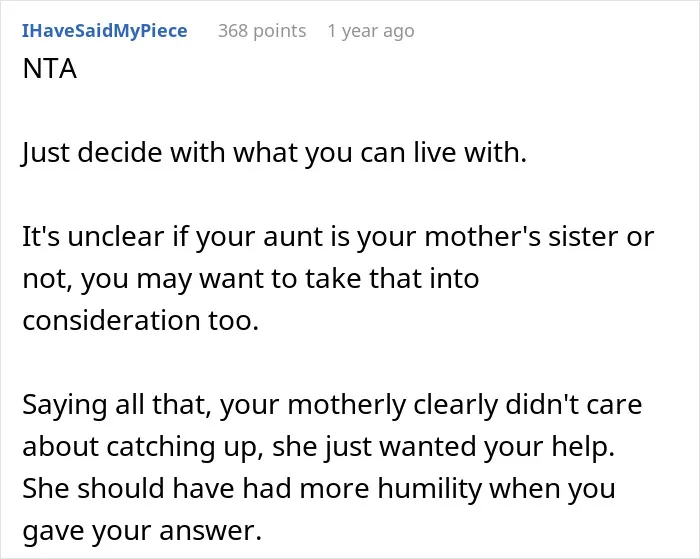Click the phrase 'mother's' in the comment
Viewport: 700px width, 559px height.
[x=483, y=237]
